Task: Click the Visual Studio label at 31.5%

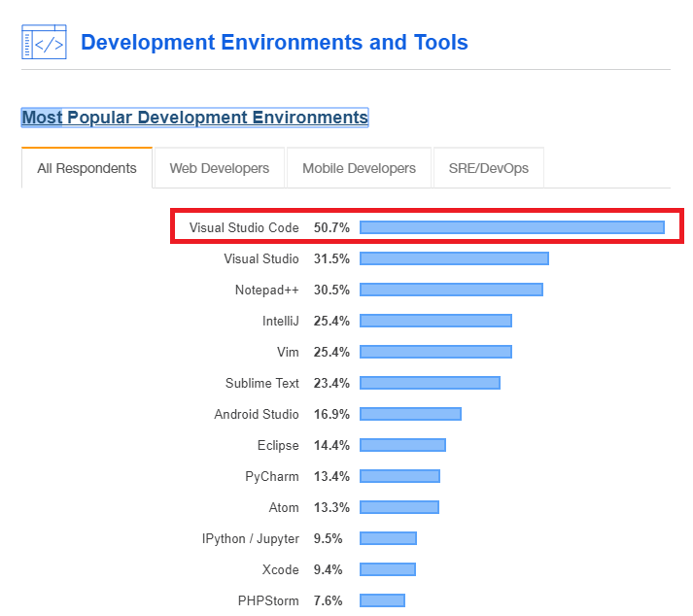Action: (x=261, y=258)
